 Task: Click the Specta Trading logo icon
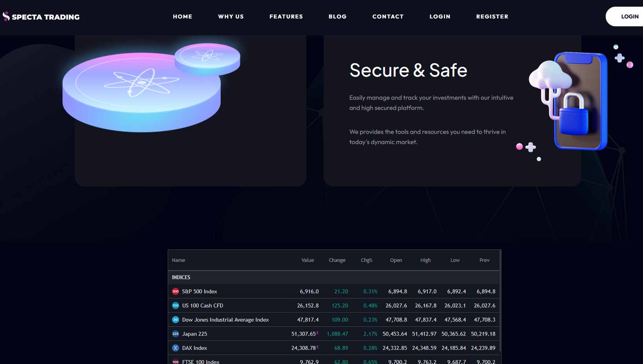pos(6,16)
